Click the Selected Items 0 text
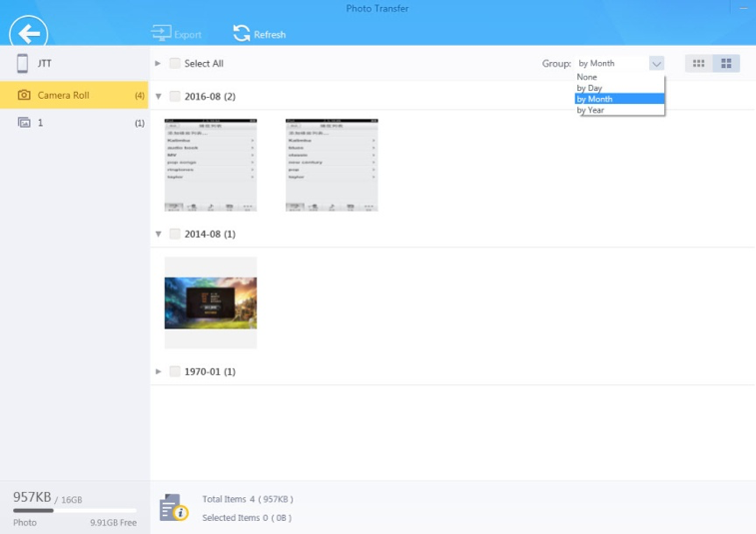 247,518
